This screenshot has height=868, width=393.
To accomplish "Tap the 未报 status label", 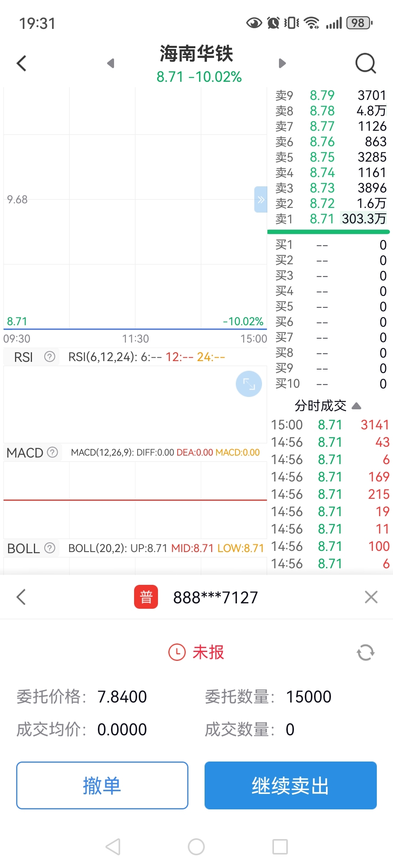I will pyautogui.click(x=208, y=652).
